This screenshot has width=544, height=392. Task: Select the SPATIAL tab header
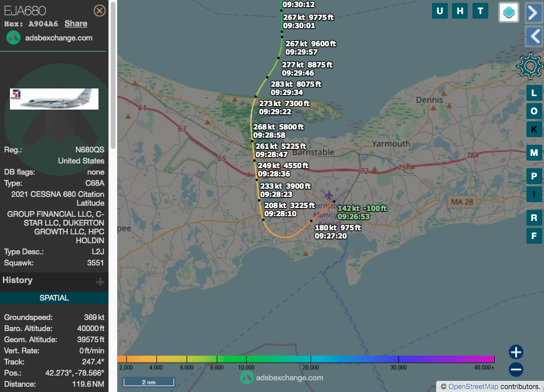tap(54, 298)
